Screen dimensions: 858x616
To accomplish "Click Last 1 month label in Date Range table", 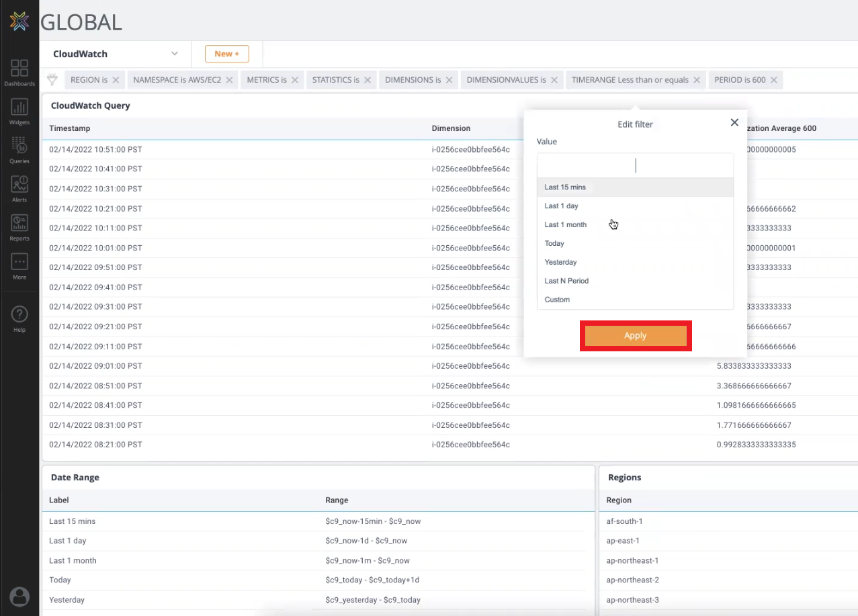I will click(73, 561).
